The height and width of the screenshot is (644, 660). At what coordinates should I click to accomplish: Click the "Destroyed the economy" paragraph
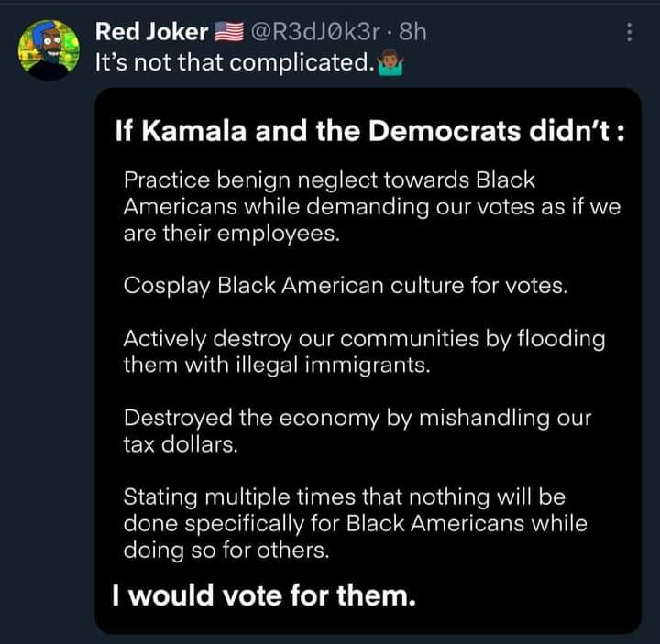[357, 431]
